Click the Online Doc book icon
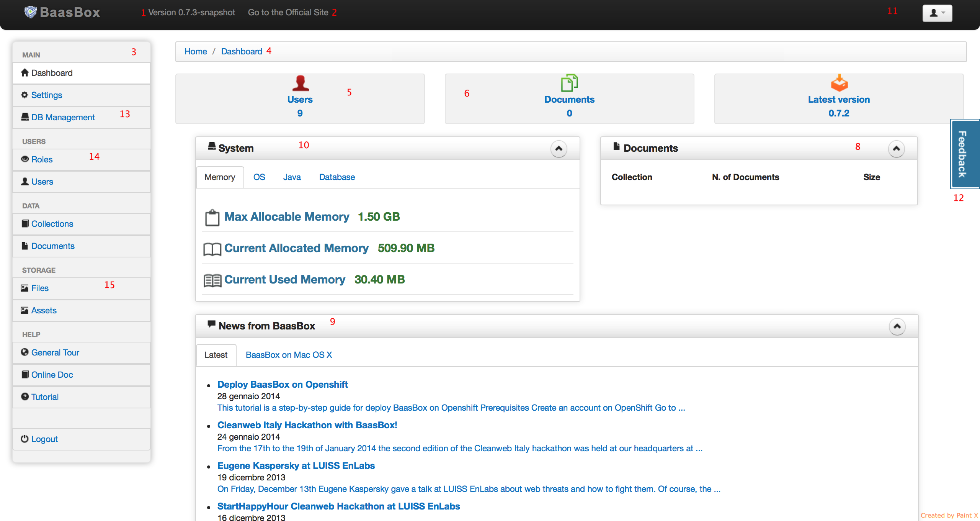The image size is (980, 521). pyautogui.click(x=25, y=374)
